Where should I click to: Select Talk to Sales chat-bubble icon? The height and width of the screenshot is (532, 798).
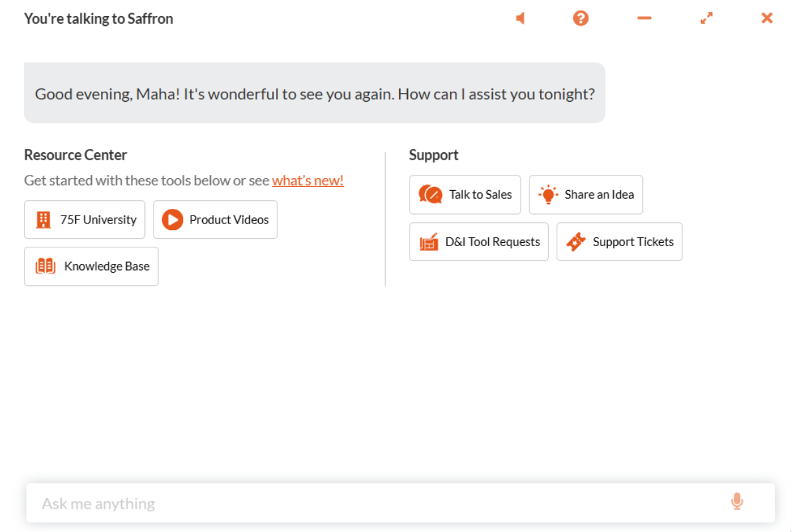(x=431, y=195)
